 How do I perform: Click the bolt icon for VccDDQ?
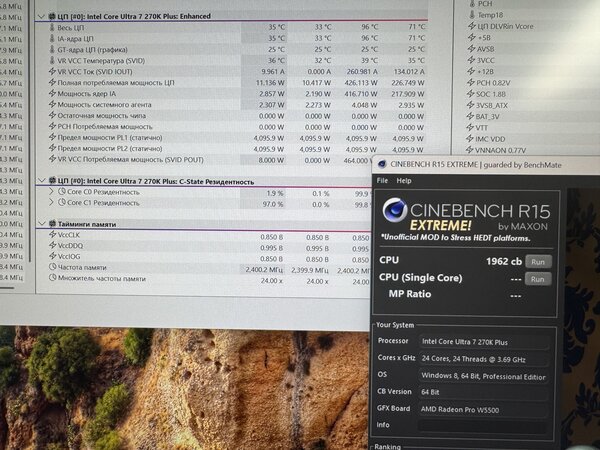53,245
